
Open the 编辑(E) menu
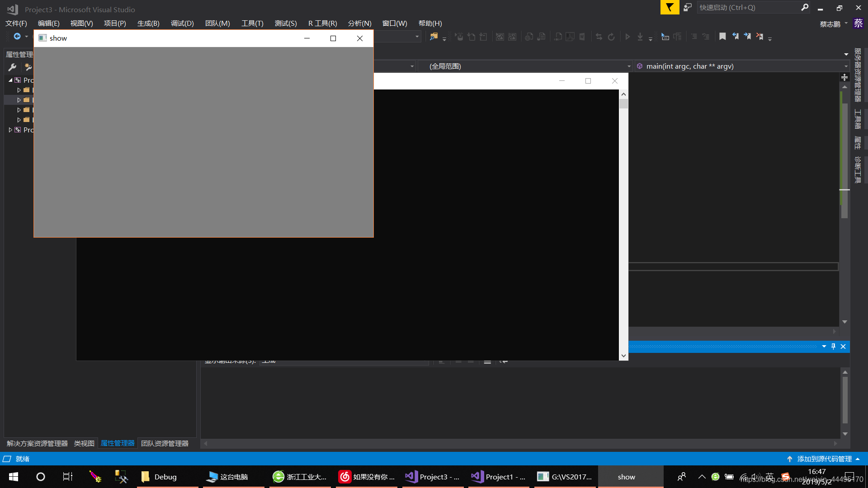click(48, 23)
